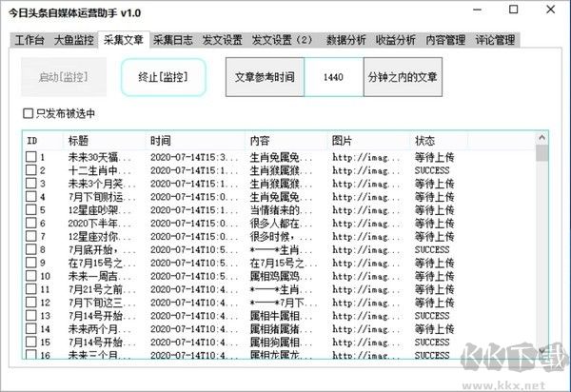Select the 采集文章 tab

[124, 39]
